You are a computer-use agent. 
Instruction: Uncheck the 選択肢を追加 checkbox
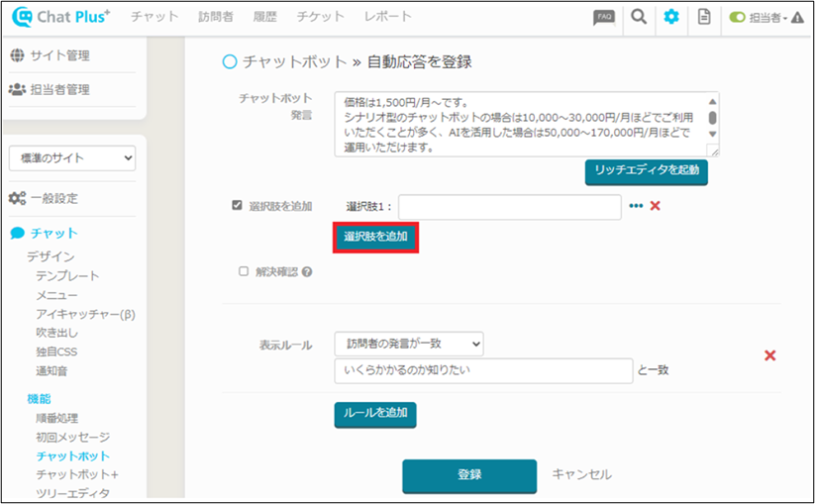(237, 206)
